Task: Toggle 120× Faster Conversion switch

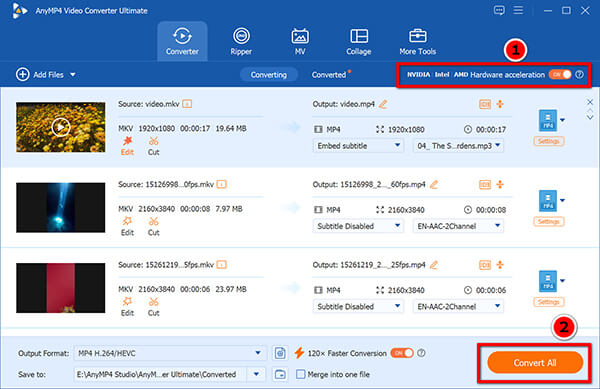Action: point(402,353)
